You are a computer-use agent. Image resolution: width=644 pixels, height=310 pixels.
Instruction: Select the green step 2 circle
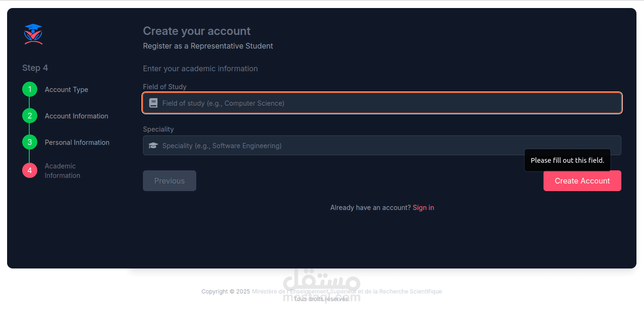pyautogui.click(x=30, y=116)
